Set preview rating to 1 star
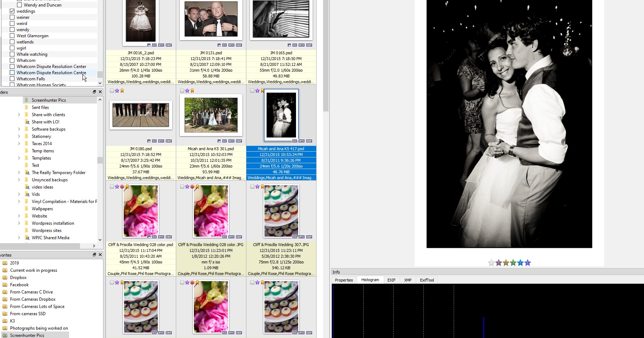 pos(499,263)
